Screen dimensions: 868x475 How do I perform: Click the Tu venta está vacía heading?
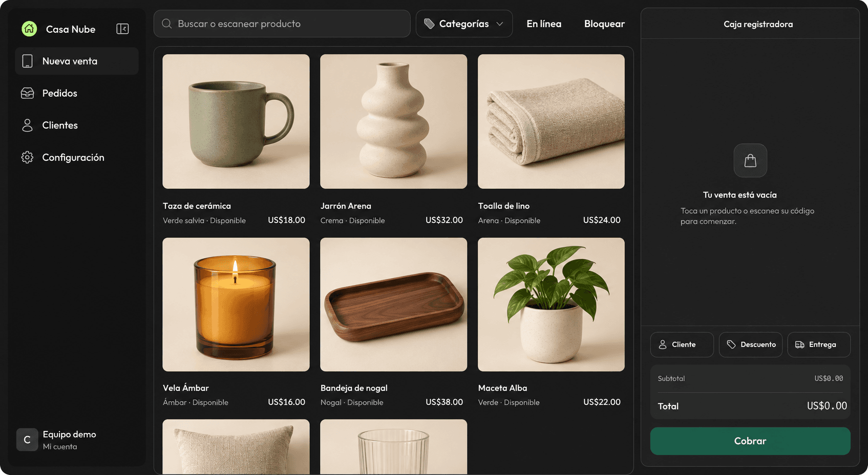740,195
